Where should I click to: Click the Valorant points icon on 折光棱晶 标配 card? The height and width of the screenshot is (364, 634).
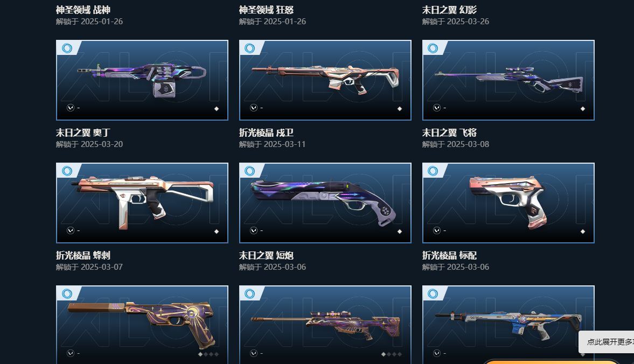pos(437,230)
